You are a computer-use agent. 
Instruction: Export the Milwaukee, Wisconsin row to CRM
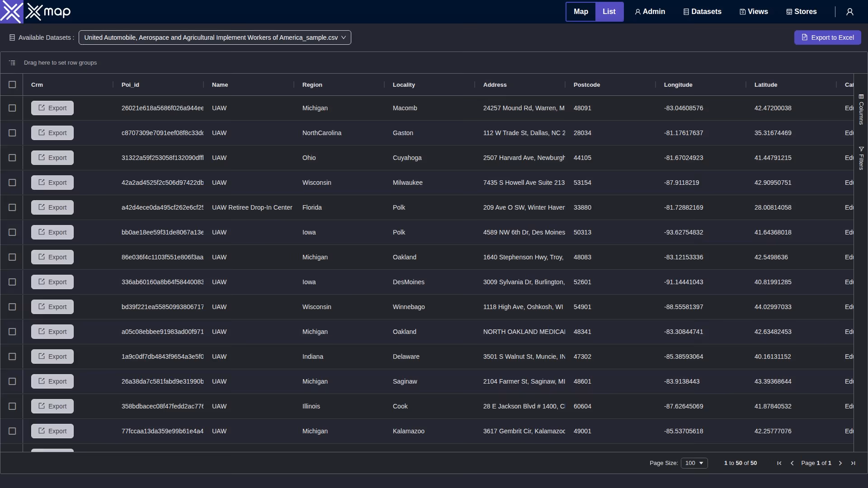[52, 183]
